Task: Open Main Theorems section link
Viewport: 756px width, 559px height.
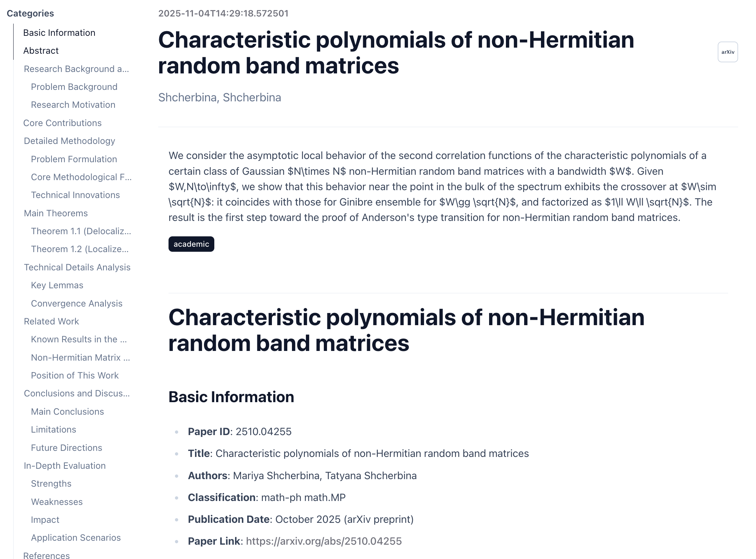Action: [56, 213]
